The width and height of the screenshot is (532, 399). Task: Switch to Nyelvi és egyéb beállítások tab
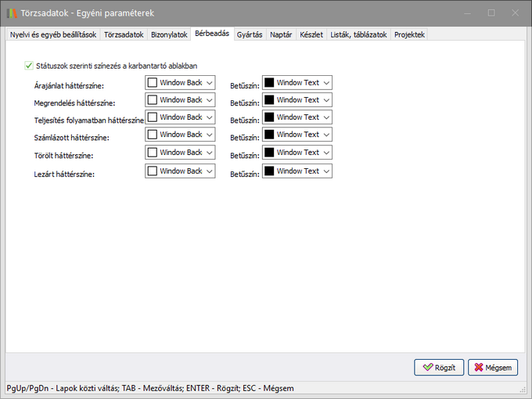click(x=53, y=34)
